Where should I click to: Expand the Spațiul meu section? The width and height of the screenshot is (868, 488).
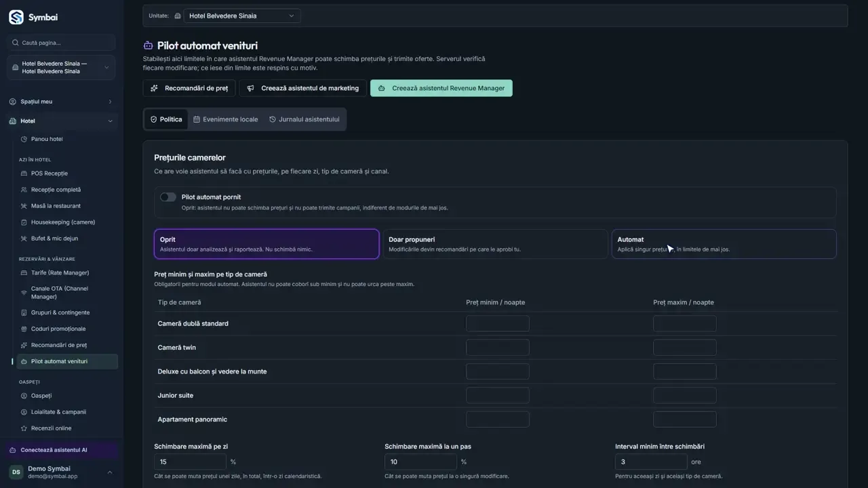coord(62,102)
